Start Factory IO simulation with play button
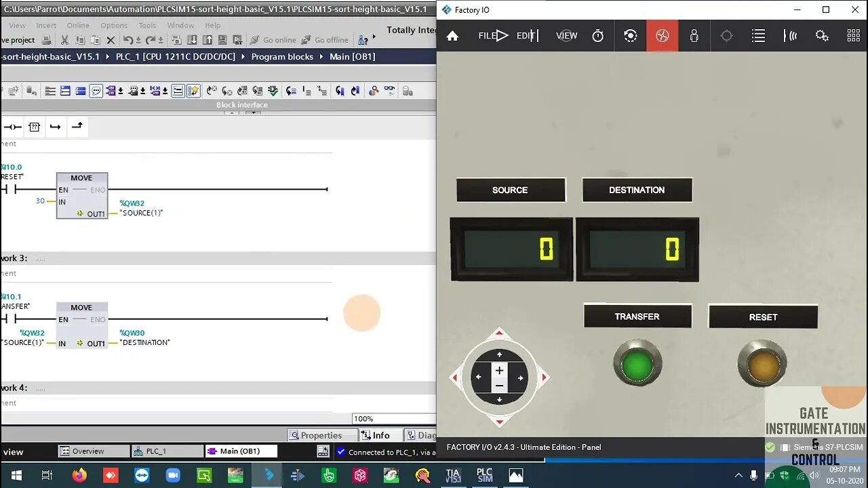The width and height of the screenshot is (868, 488). (x=502, y=36)
